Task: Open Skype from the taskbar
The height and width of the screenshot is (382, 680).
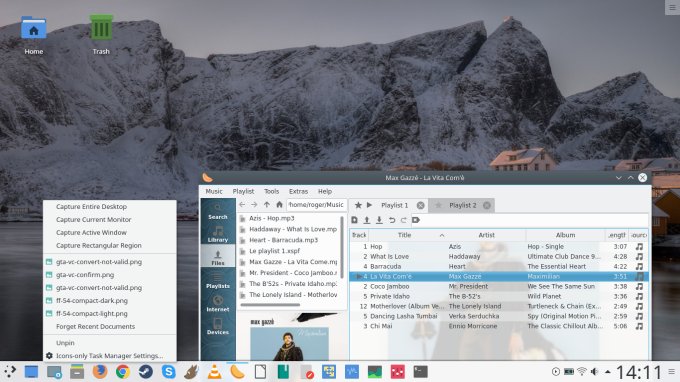Action: [x=169, y=372]
